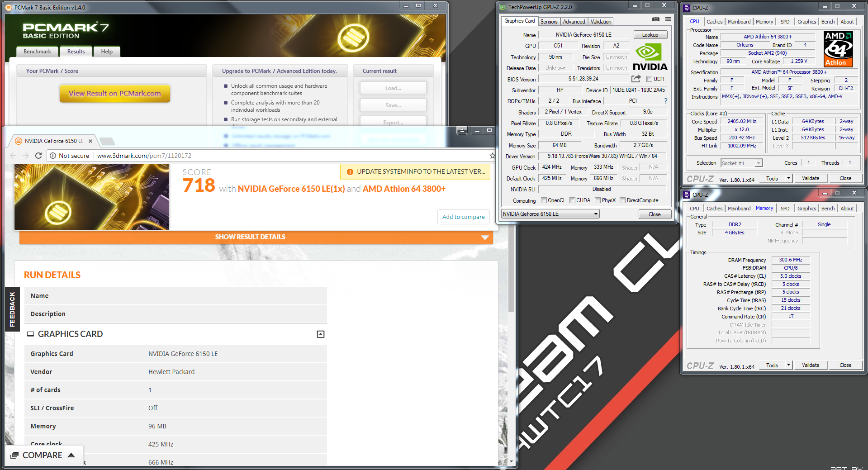This screenshot has height=470, width=868.
Task: Click the GPU-Z title bar app icon
Action: click(503, 7)
